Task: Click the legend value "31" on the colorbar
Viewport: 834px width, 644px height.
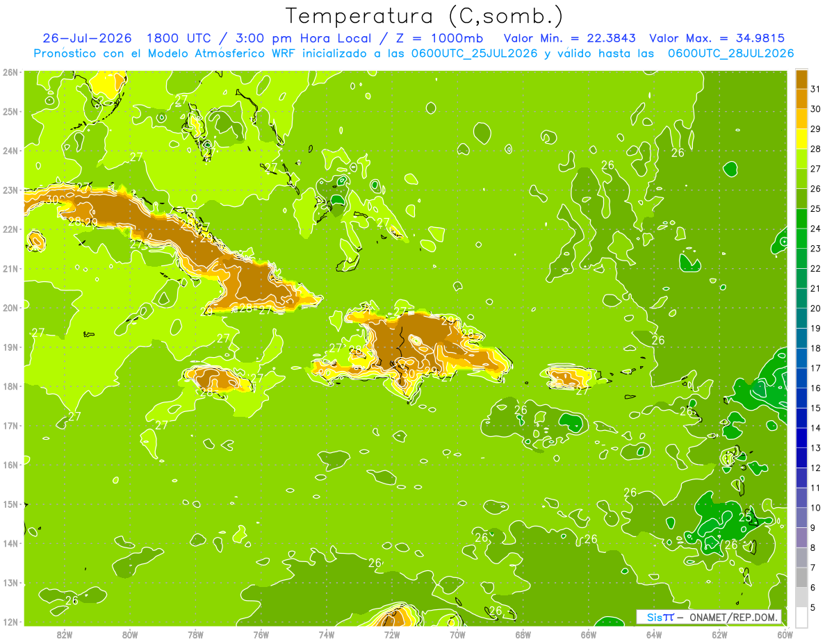Action: 816,89
